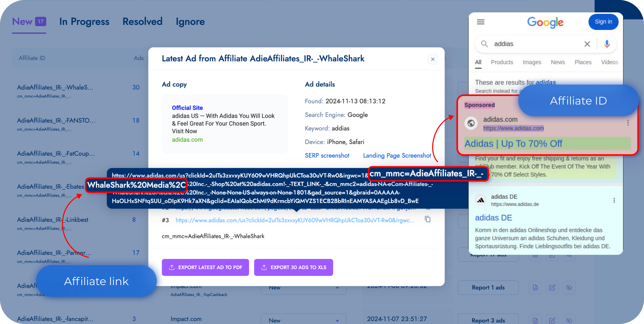Screen dimensions: 644x324
Task: Click the Report 1 ads button
Action: click(x=488, y=288)
